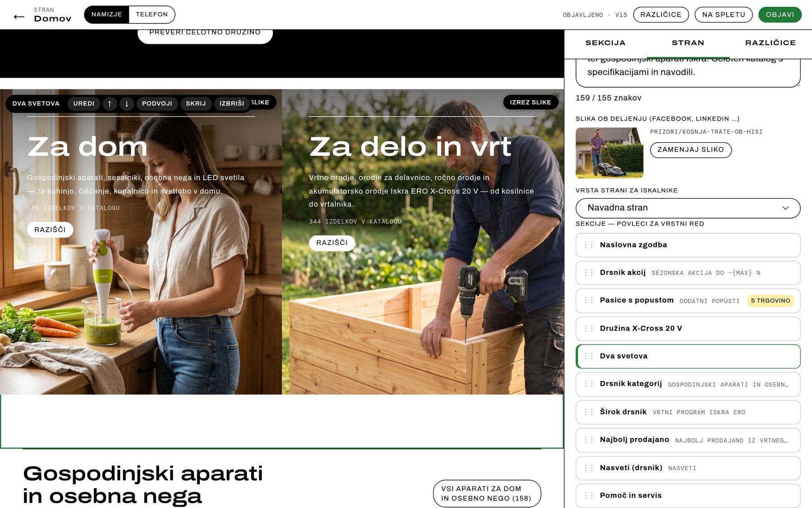Grab drag handle of Drsnik akcij row
This screenshot has height=508, width=812.
pos(589,273)
